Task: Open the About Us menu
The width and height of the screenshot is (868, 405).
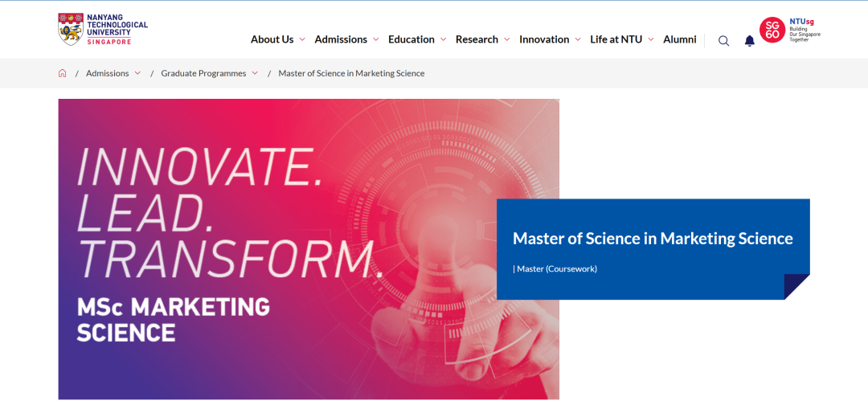Action: click(x=272, y=39)
